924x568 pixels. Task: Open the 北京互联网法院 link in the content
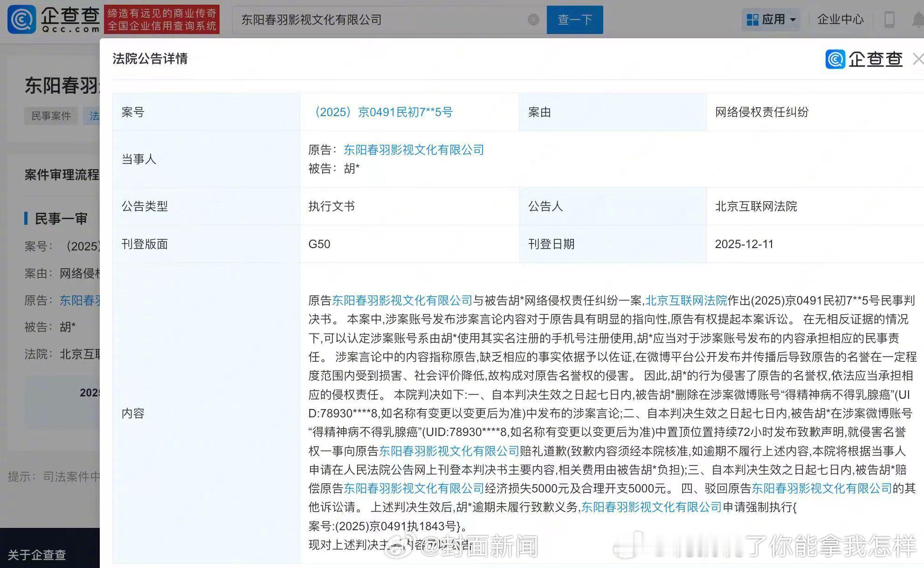684,301
